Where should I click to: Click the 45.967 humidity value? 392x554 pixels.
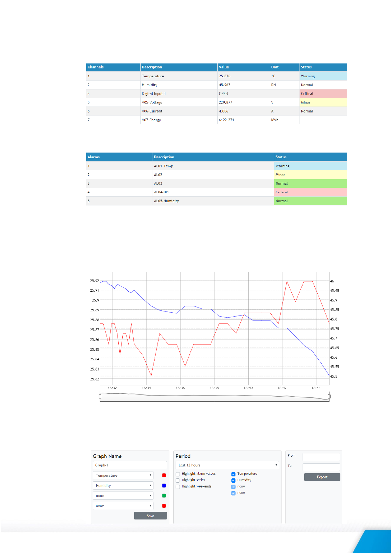225,85
